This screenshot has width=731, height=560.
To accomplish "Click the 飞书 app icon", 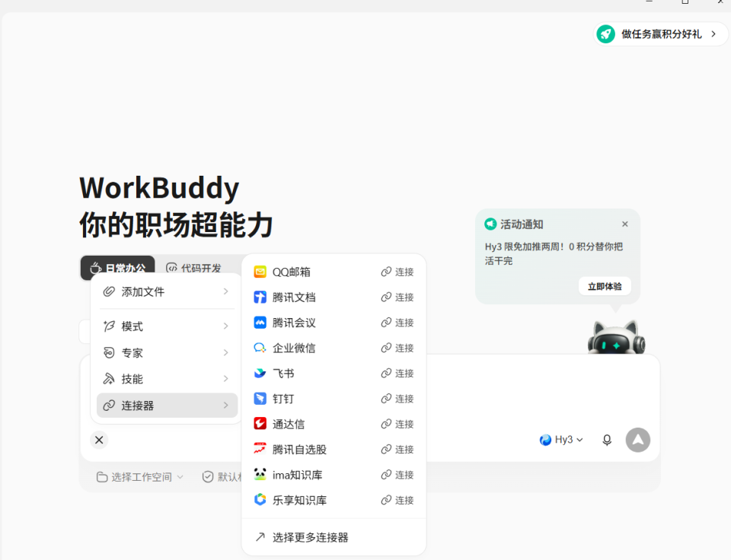I will 260,373.
